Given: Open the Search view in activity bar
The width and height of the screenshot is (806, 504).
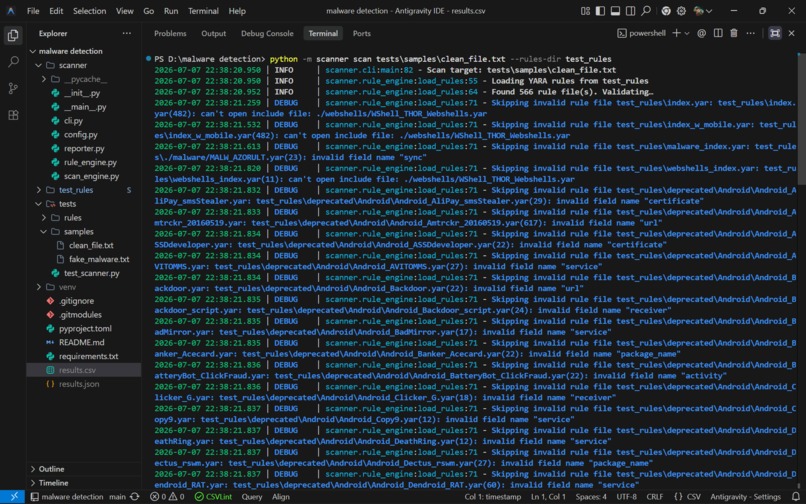Looking at the screenshot, I should click(x=13, y=62).
